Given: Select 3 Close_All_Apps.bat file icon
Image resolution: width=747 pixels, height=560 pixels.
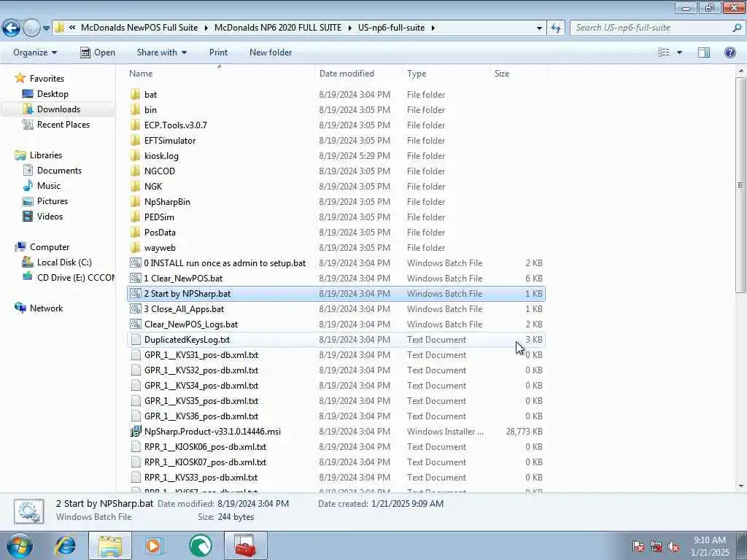Looking at the screenshot, I should [135, 308].
